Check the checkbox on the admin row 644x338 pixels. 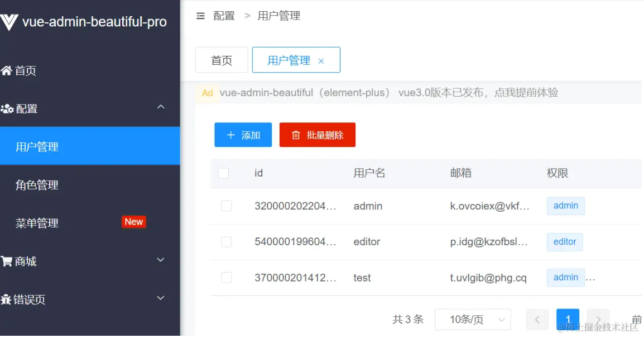coord(226,206)
